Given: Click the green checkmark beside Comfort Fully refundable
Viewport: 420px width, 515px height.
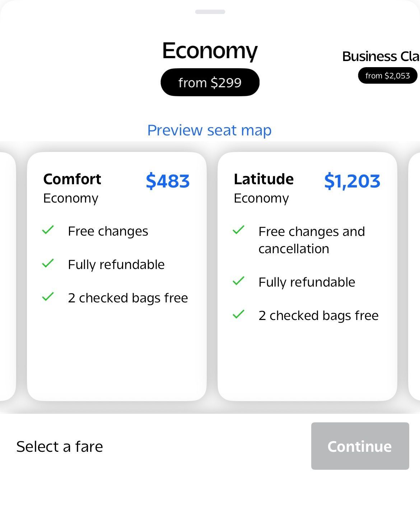Looking at the screenshot, I should coord(48,263).
